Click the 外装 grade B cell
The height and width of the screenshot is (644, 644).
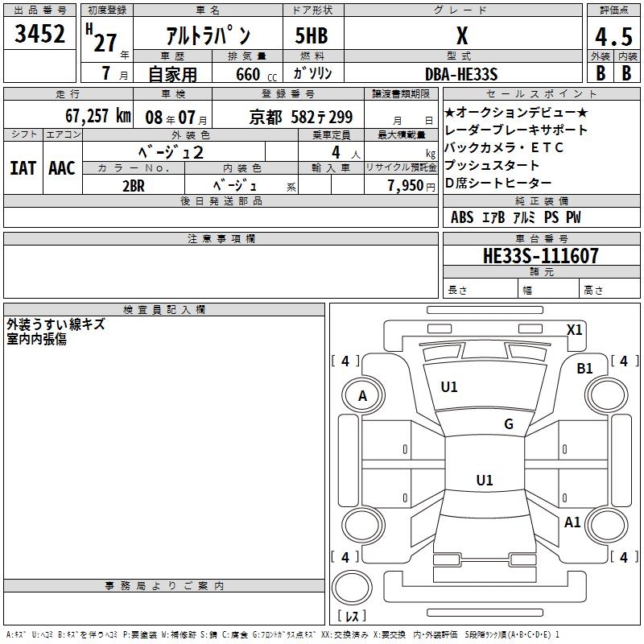coord(601,73)
